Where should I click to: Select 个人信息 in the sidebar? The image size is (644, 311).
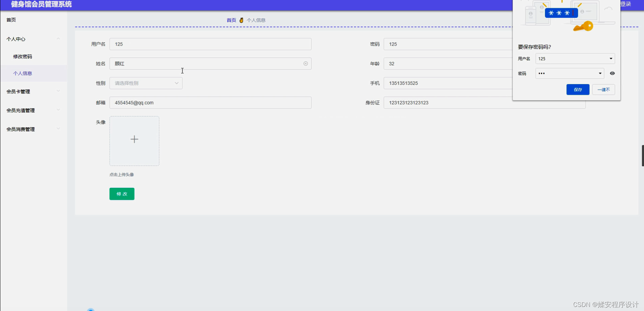[34, 73]
